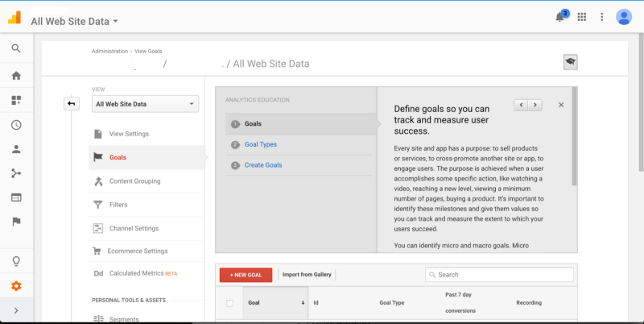Screen dimensions: 644x324
Task: Open Real-Time clock icon in sidebar
Action: tap(16, 125)
